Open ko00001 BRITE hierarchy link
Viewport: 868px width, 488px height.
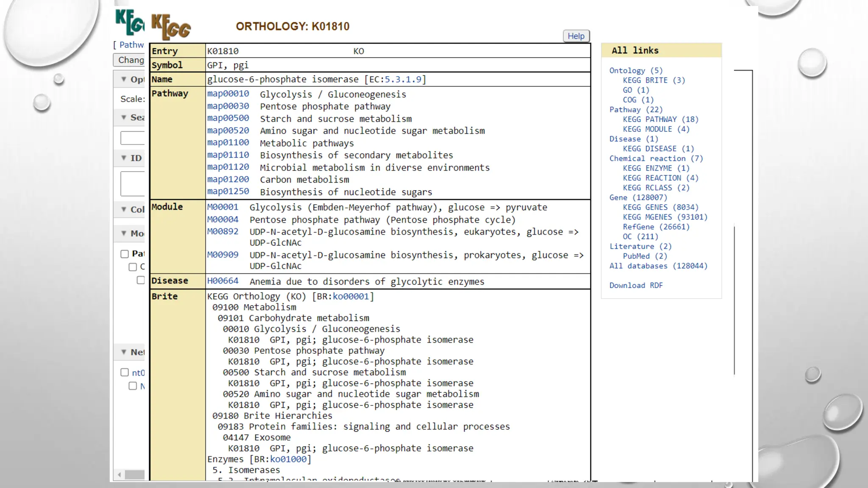coord(351,297)
